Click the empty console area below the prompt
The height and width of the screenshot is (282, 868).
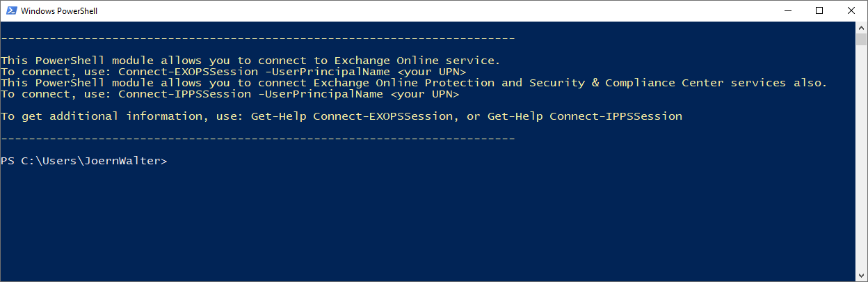click(x=417, y=223)
